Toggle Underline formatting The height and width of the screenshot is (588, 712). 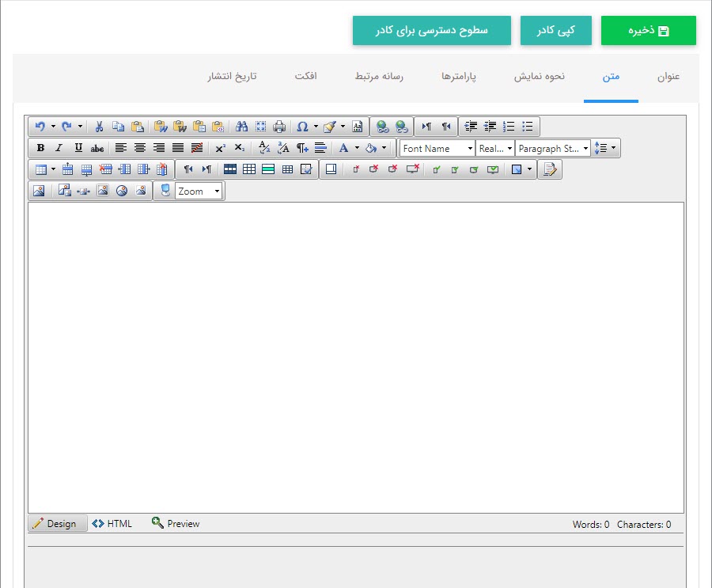(x=78, y=148)
